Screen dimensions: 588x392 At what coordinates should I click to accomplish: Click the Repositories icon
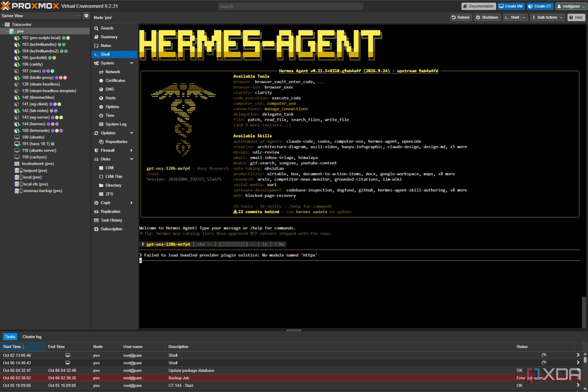(101, 142)
